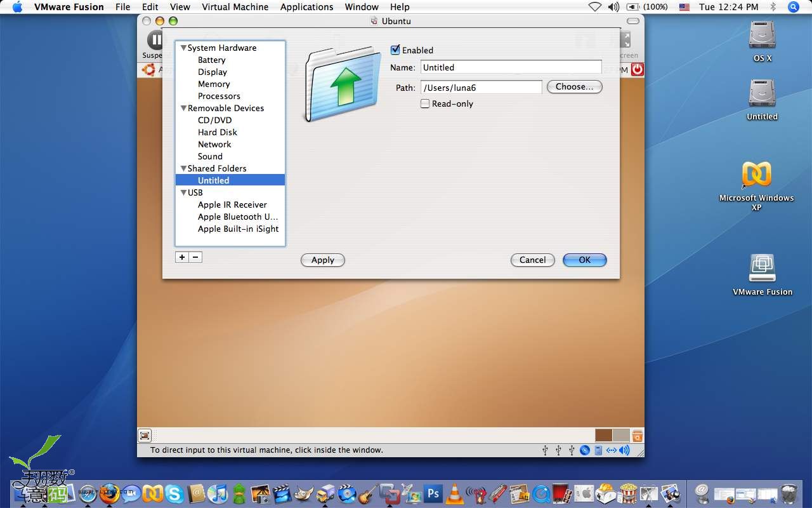The image size is (812, 508).
Task: Open the Trash in the Dock
Action: click(x=789, y=493)
